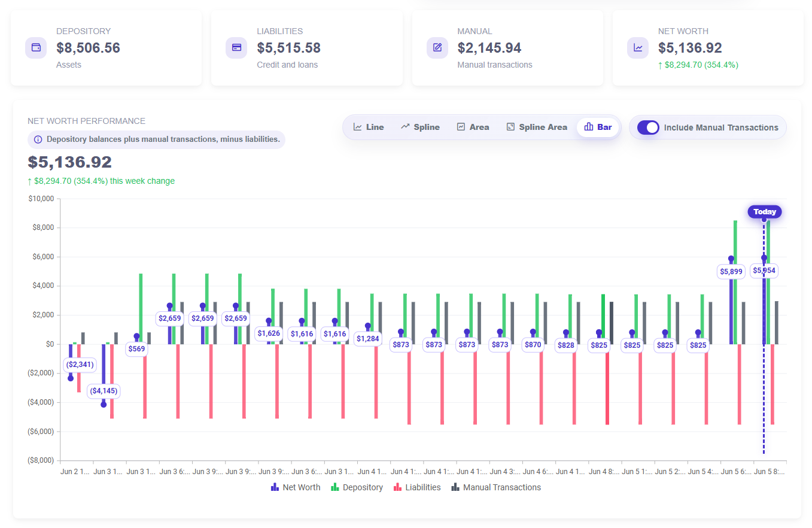Screen dimensions: 812x528
Task: Click the $2,145.94 manual amount
Action: 489,48
